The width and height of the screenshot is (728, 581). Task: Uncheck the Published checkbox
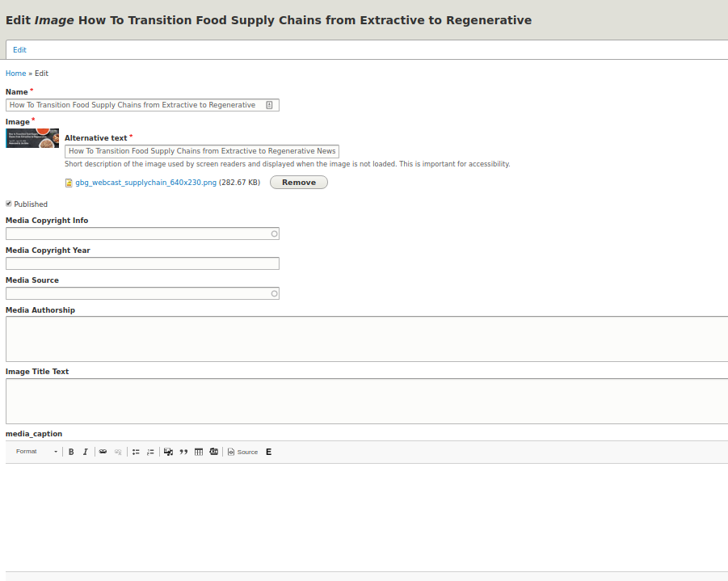click(8, 204)
